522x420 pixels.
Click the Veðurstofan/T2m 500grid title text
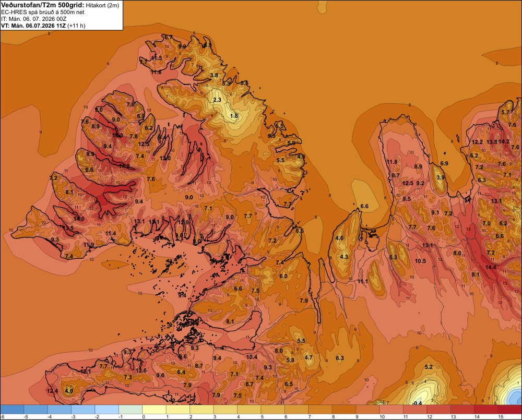click(x=42, y=5)
